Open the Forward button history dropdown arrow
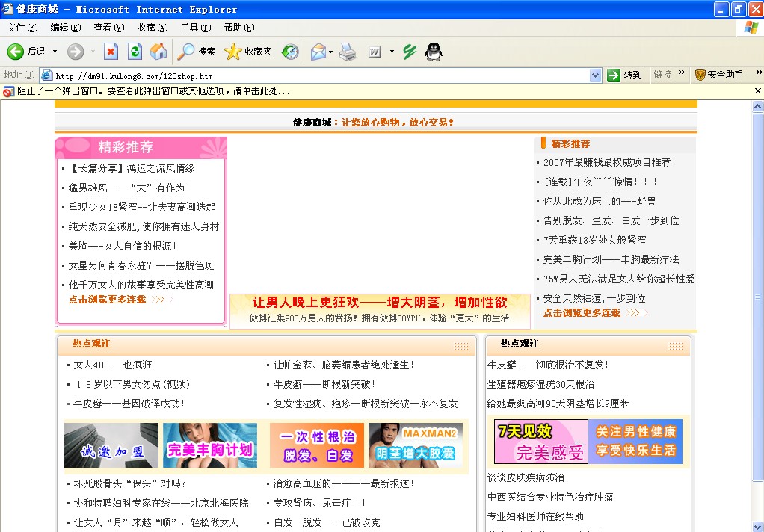764x532 pixels. pos(93,51)
